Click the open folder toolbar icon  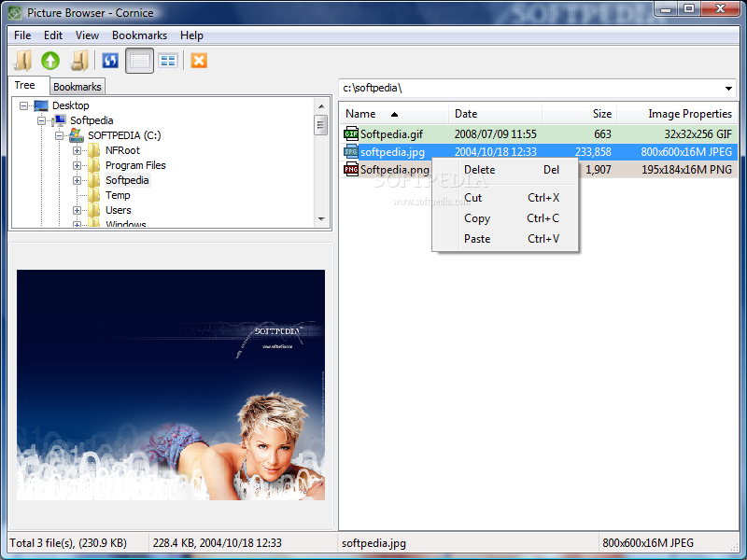22,61
